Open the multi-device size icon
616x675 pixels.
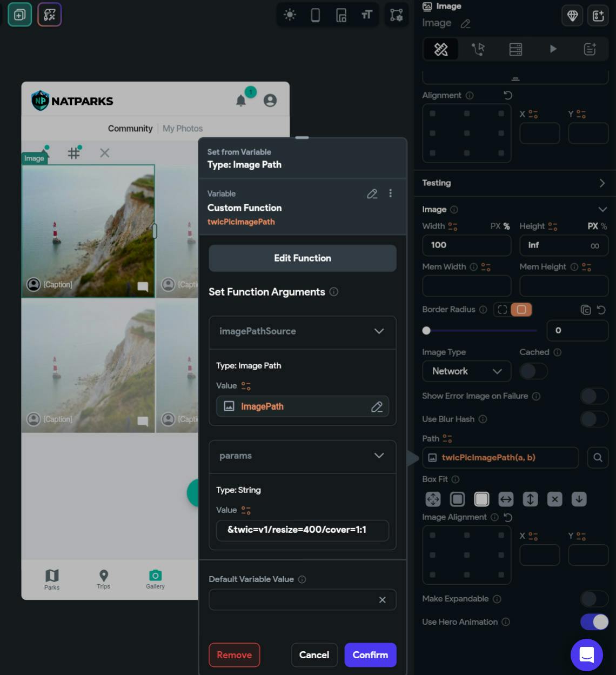point(342,15)
